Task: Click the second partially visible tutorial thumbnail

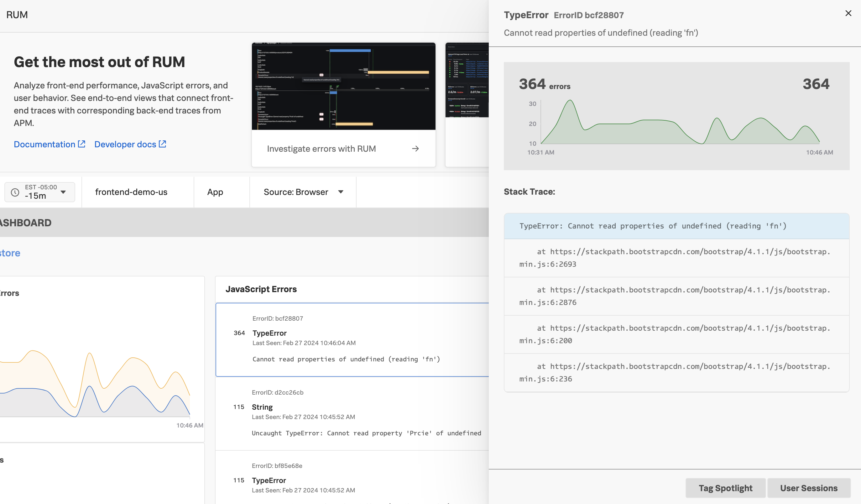Action: (467, 80)
